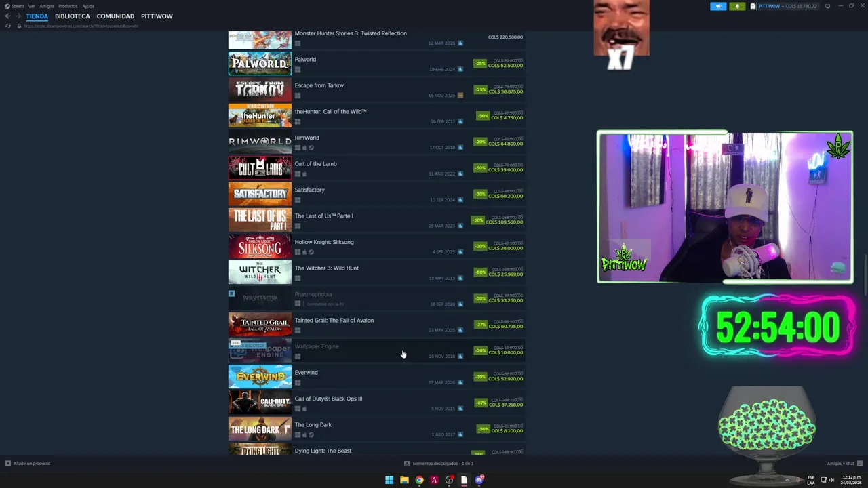This screenshot has height=488, width=868.
Task: Go forward with the forward arrow
Action: point(18,16)
